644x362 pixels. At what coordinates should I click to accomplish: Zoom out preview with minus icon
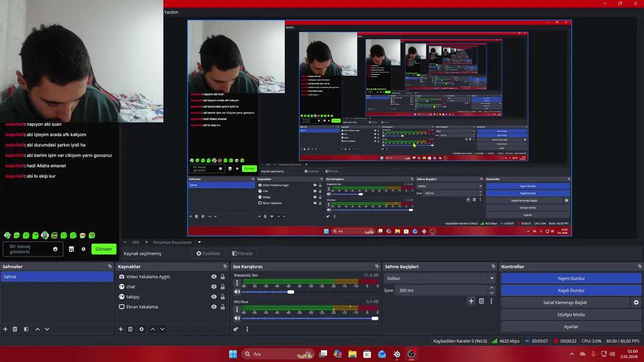125,242
